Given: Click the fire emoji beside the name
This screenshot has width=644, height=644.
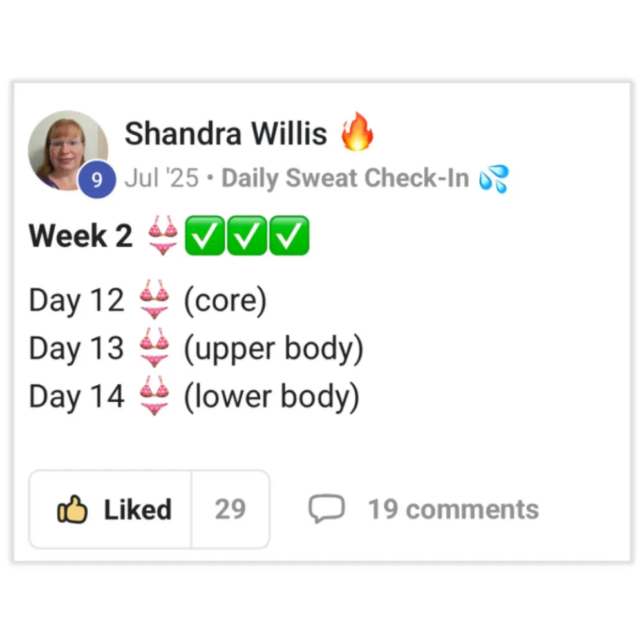Looking at the screenshot, I should tap(357, 132).
